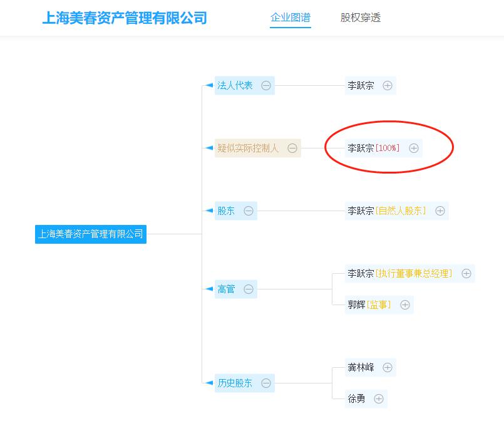
Task: Select the blue 上海美春资产管理有限公司 root node
Action: [x=90, y=234]
